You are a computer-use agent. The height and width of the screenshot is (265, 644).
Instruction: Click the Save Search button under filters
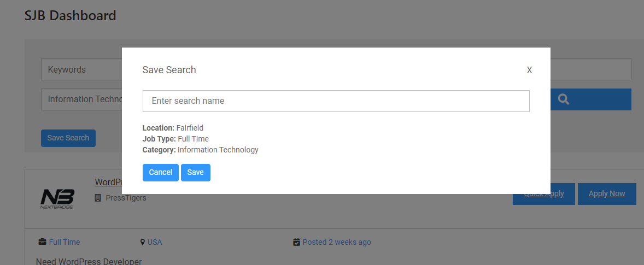[68, 138]
